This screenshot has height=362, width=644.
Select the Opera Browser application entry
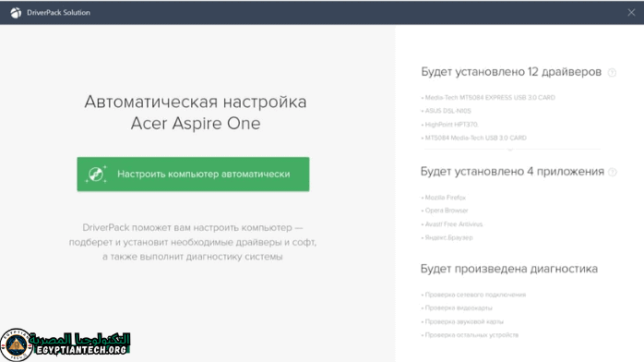point(446,211)
